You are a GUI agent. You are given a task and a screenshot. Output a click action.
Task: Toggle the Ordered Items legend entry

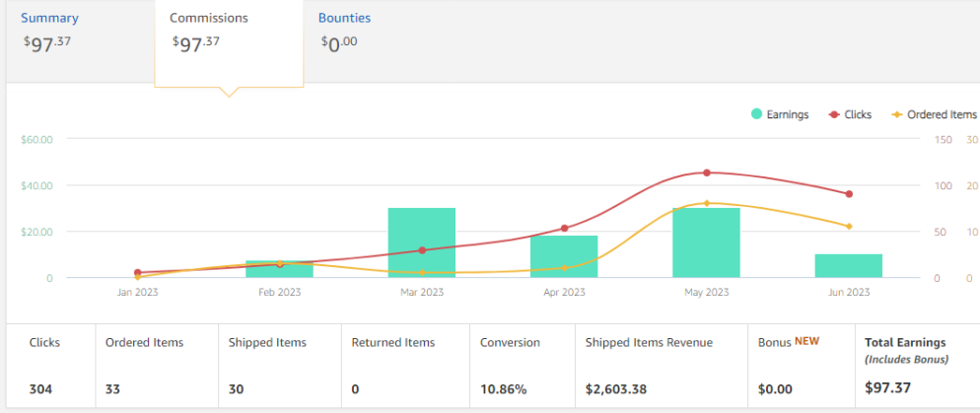pos(934,114)
